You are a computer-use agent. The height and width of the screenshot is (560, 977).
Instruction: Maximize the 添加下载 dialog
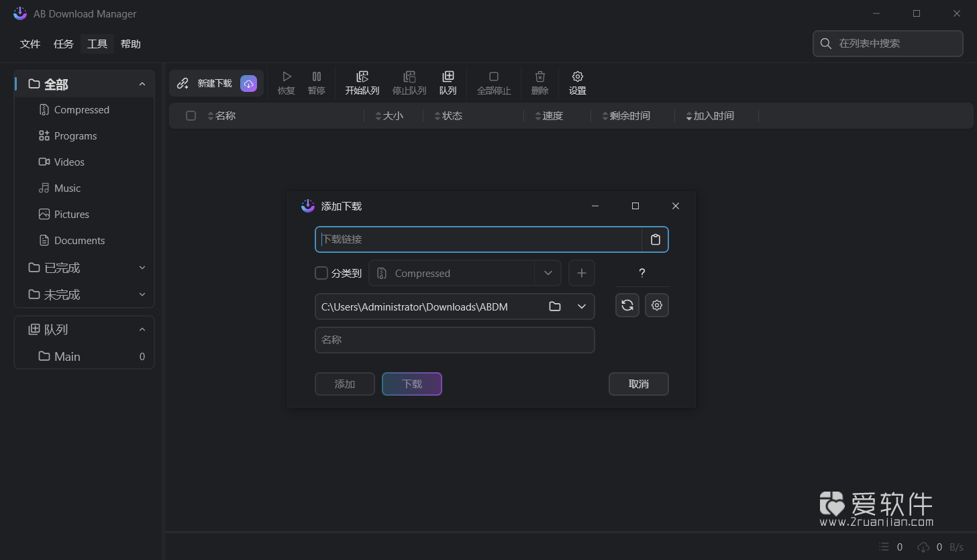pyautogui.click(x=635, y=206)
